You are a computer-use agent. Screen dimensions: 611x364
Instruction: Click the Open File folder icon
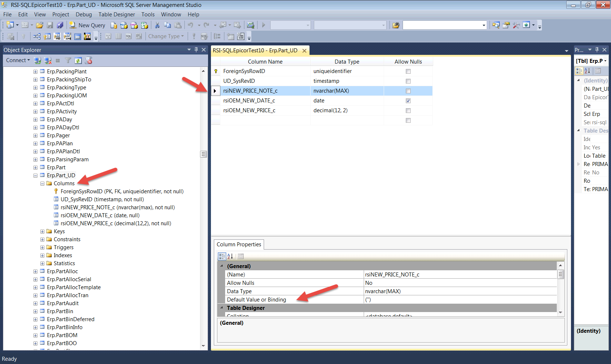click(40, 25)
